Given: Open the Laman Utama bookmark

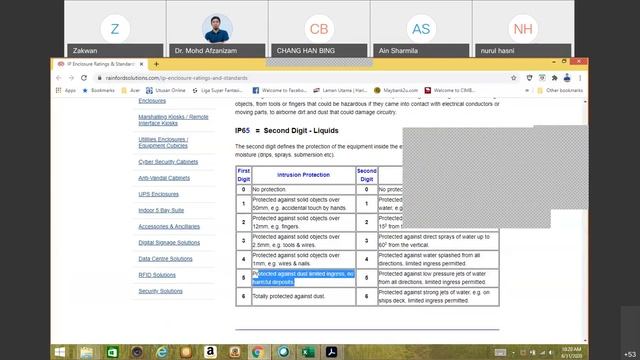Looking at the screenshot, I should click(340, 90).
